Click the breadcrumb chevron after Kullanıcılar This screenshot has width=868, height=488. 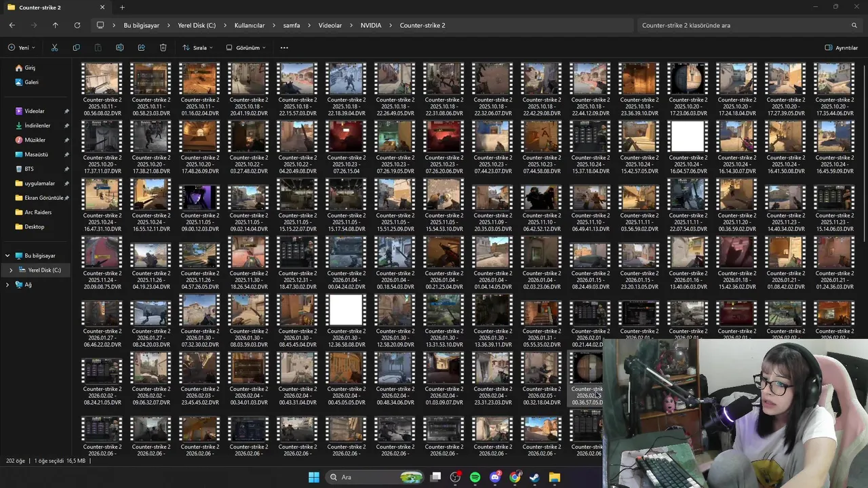[274, 25]
